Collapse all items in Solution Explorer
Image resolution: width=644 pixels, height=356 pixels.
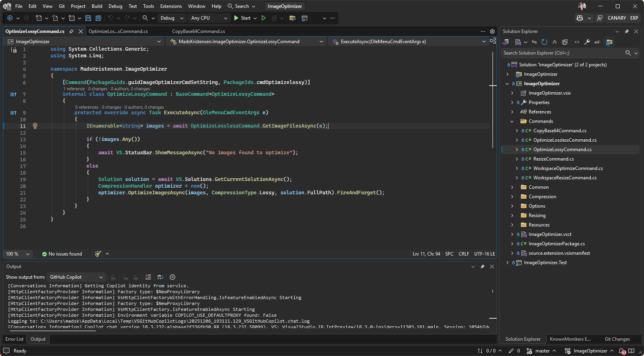tap(555, 42)
